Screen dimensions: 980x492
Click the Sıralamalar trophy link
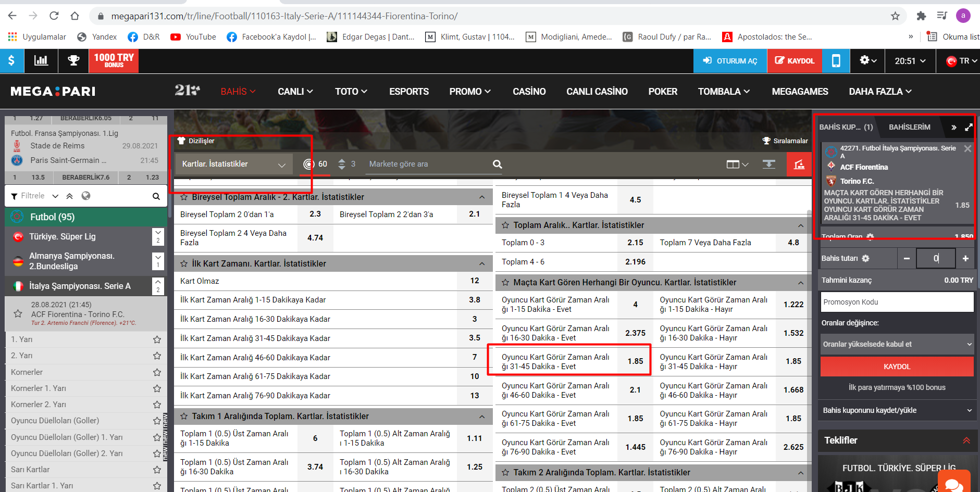coord(785,141)
